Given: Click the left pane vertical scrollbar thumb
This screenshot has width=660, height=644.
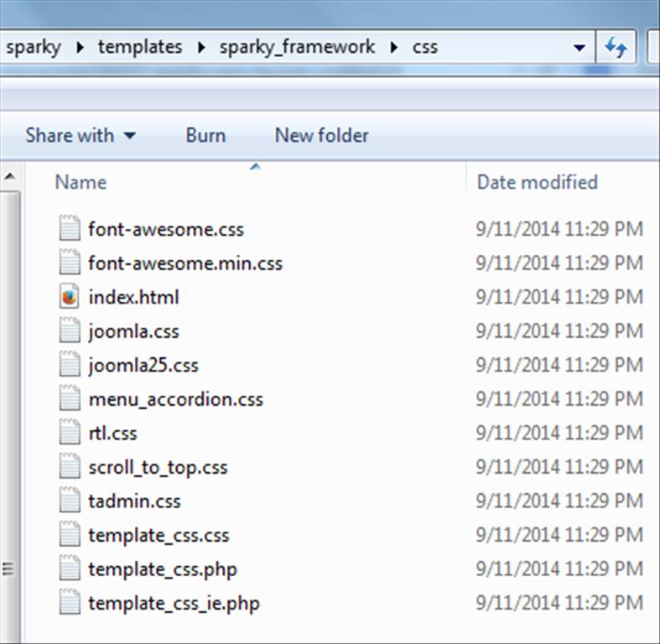Looking at the screenshot, I should (10, 417).
